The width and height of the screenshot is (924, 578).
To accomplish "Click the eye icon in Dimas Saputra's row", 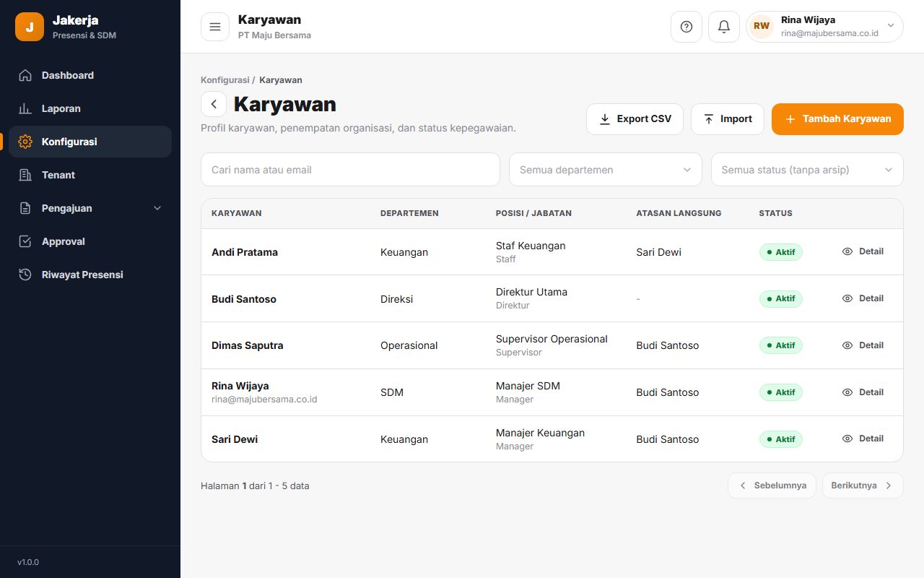I will point(847,345).
